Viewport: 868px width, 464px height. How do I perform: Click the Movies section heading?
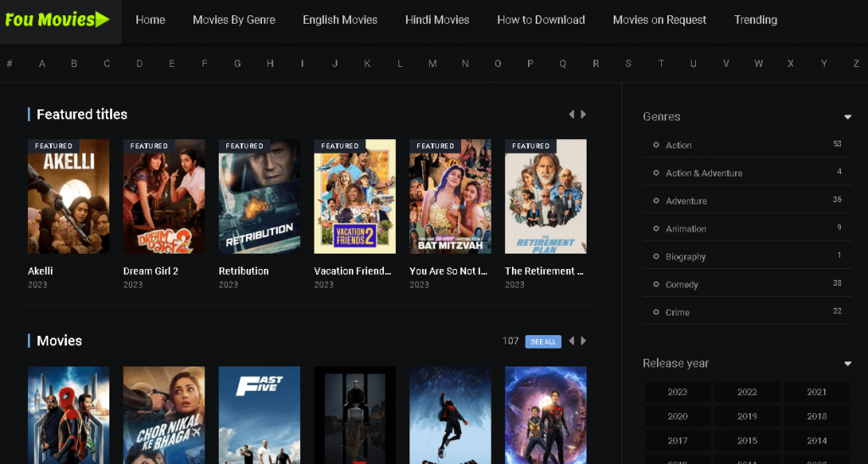(x=59, y=341)
